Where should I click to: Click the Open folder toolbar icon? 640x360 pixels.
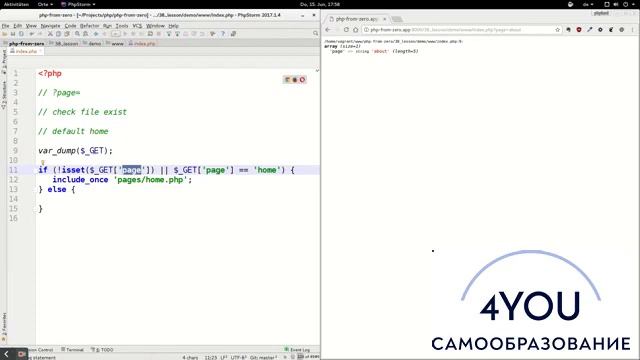[5, 34]
